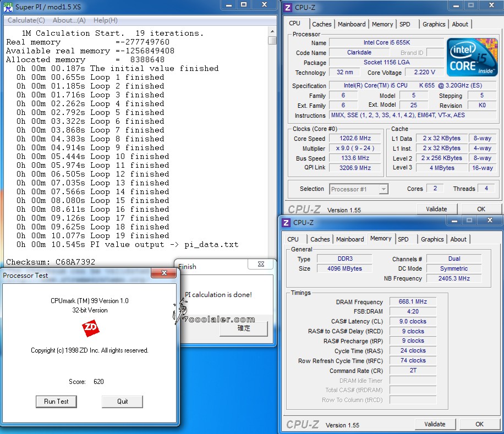Switch to Graphics tab in lower CPU-Z
The image size is (504, 434).
432,239
